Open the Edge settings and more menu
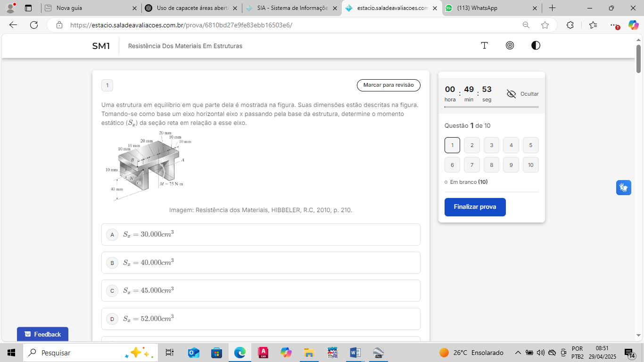The height and width of the screenshot is (362, 644). click(x=613, y=25)
